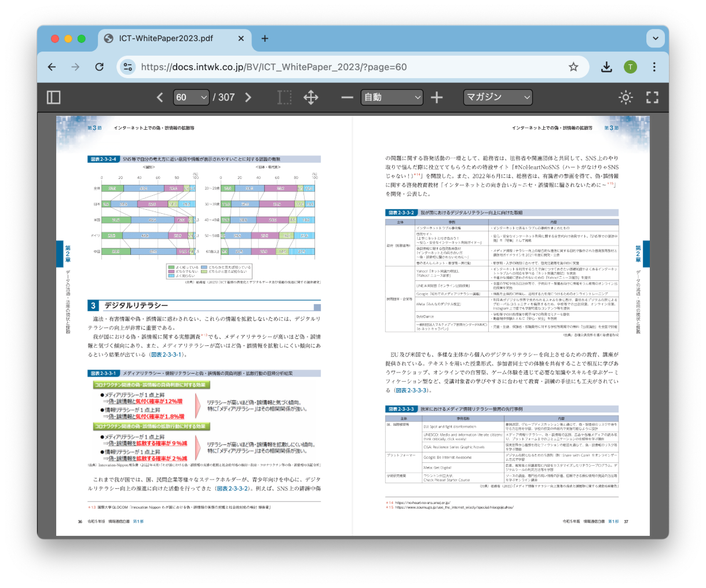Screen dimensions: 706x588
Task: Toggle the sidebar panel icon
Action: tap(53, 97)
